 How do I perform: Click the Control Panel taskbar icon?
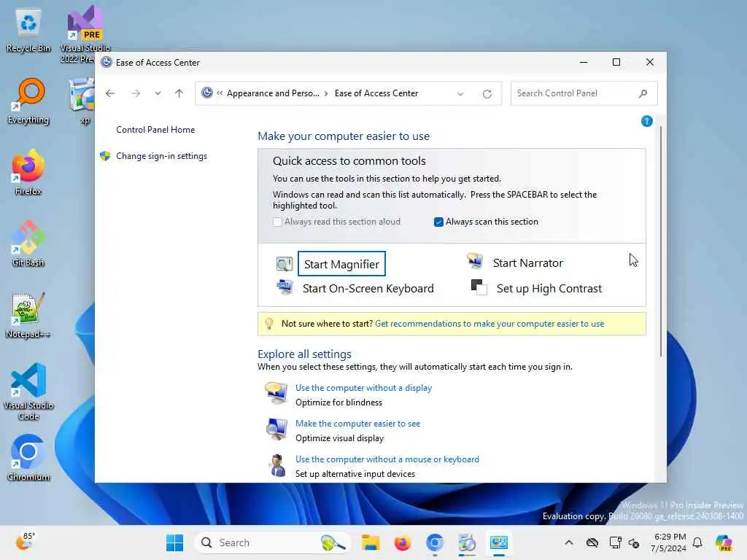pos(499,542)
